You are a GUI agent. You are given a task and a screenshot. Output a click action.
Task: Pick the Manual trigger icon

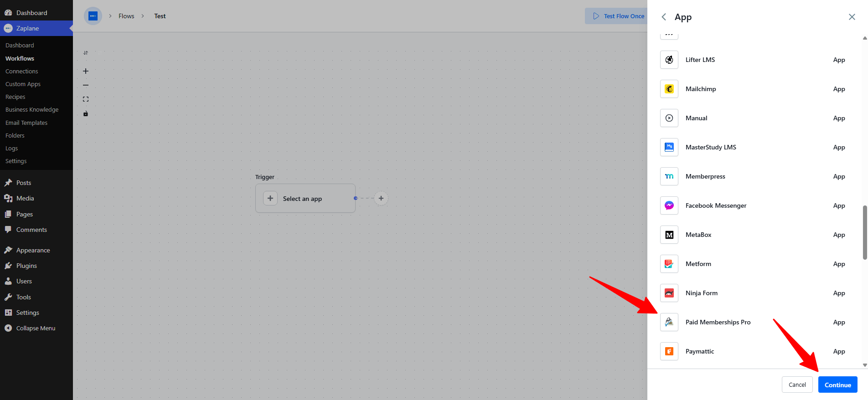(x=669, y=118)
